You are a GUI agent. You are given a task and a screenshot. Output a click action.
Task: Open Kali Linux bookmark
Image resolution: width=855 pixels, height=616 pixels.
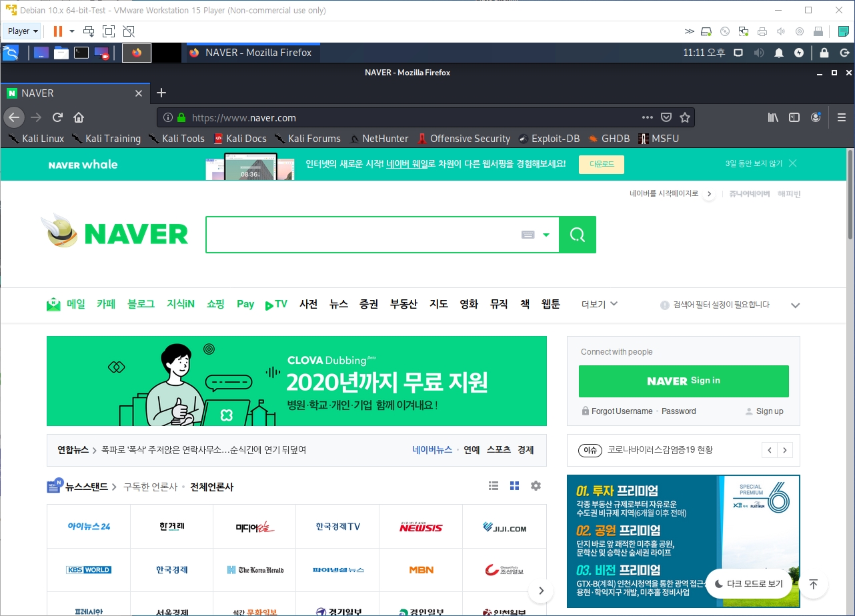[37, 139]
